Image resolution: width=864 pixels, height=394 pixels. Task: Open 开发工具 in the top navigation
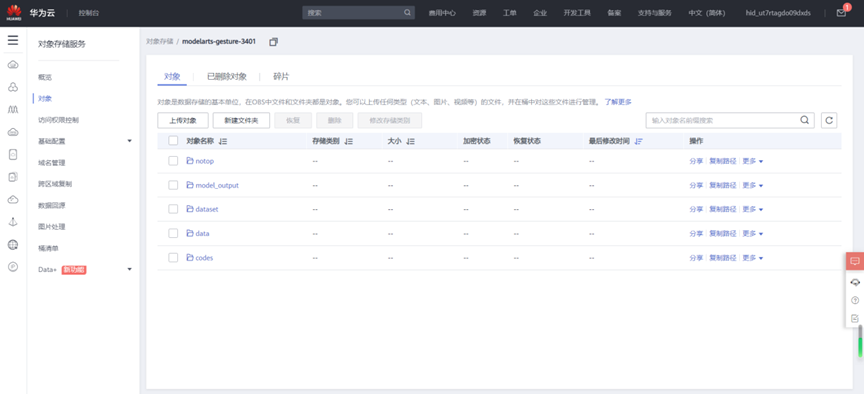pyautogui.click(x=577, y=13)
